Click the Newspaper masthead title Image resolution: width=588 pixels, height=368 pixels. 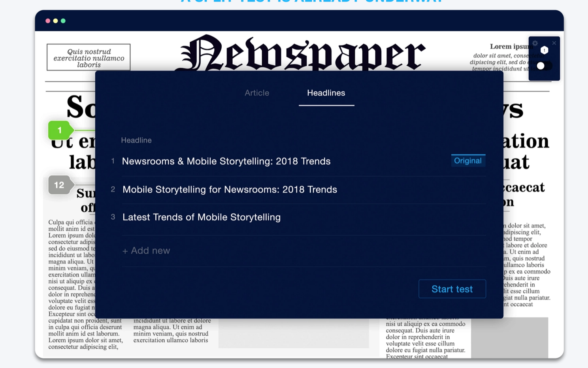(300, 53)
